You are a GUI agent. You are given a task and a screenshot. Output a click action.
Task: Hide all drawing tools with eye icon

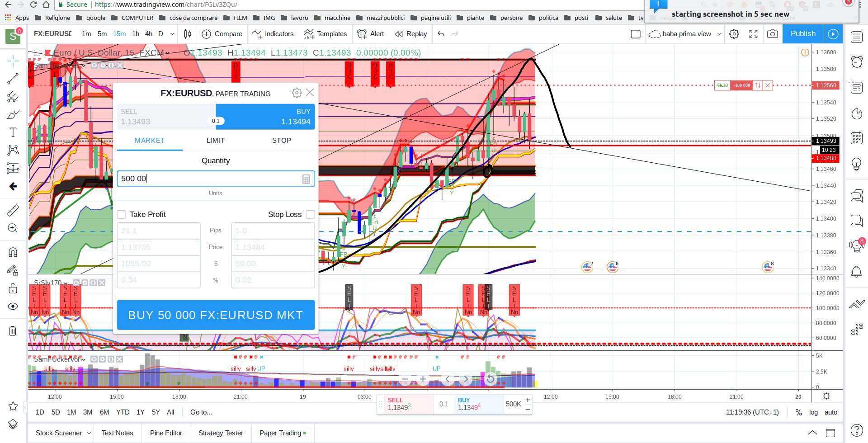[13, 306]
